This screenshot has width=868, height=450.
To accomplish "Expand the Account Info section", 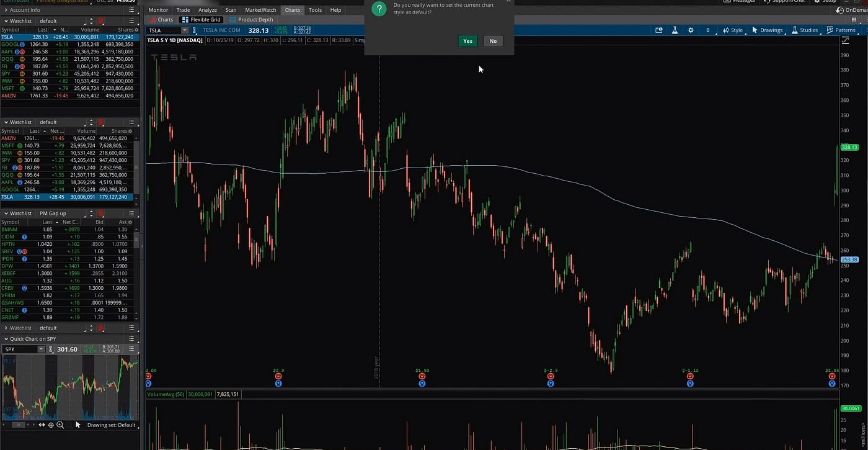I will 6,11.
